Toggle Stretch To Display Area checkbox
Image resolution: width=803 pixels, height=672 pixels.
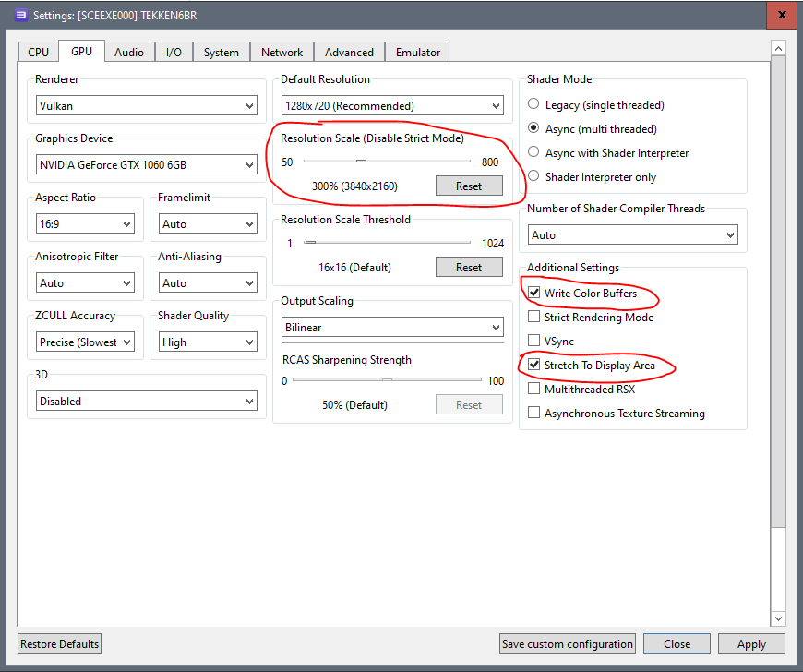[x=533, y=366]
